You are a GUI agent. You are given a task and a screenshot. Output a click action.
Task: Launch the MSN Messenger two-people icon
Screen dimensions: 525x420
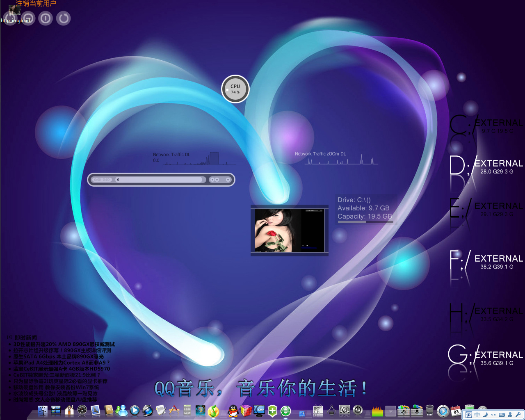pyautogui.click(x=121, y=411)
